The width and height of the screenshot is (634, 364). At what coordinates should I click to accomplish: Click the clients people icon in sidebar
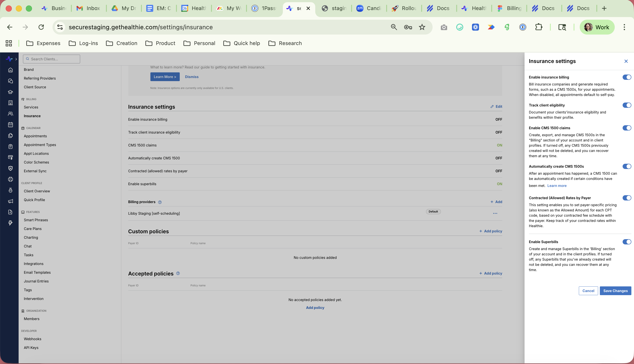(x=10, y=114)
